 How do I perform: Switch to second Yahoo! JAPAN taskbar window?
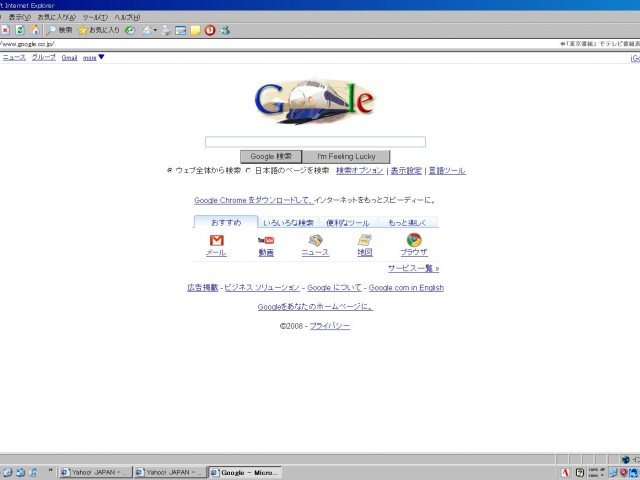tap(170, 472)
